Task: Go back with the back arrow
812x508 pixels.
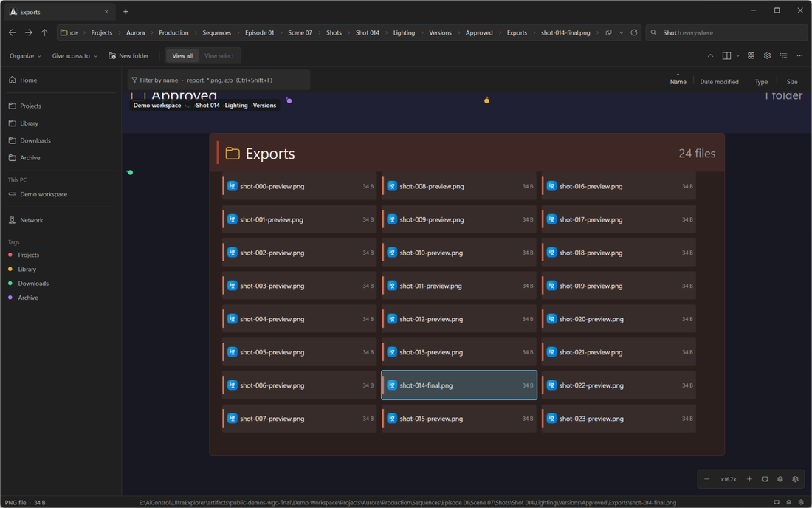Action: (x=13, y=32)
